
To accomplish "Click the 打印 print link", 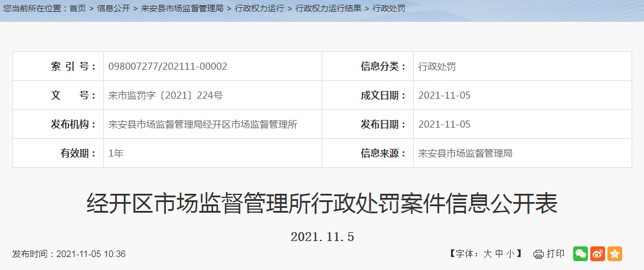I will (x=555, y=254).
